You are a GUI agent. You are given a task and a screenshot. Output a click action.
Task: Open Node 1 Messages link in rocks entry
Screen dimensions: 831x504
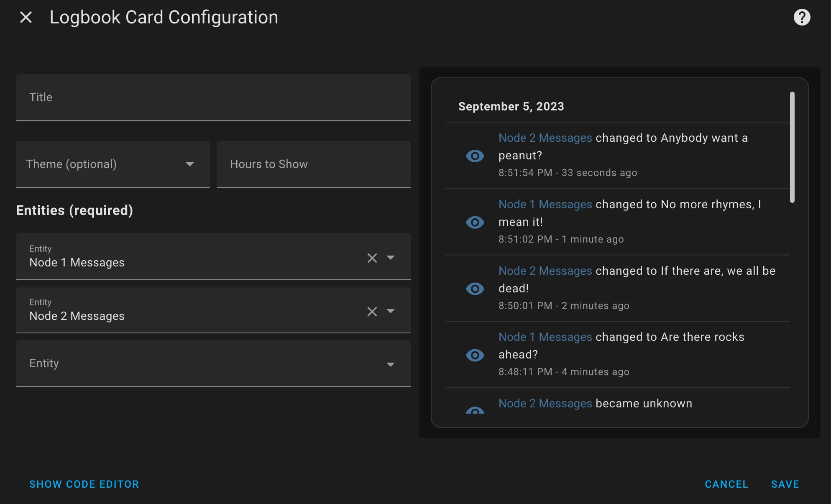click(x=545, y=337)
